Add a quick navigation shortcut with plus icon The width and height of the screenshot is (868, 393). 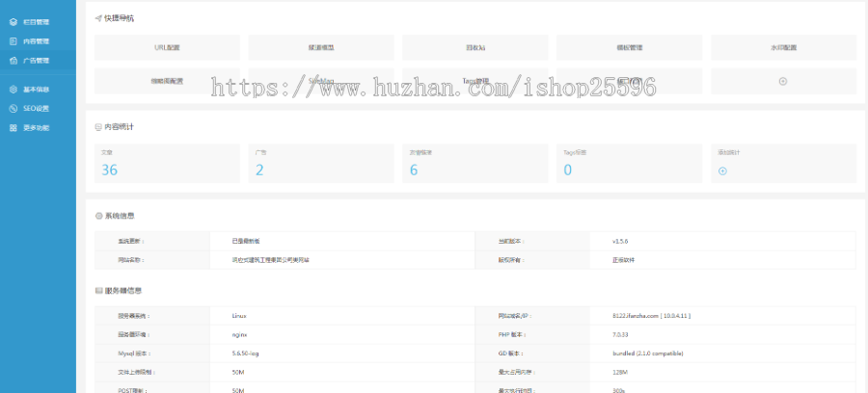tap(783, 81)
